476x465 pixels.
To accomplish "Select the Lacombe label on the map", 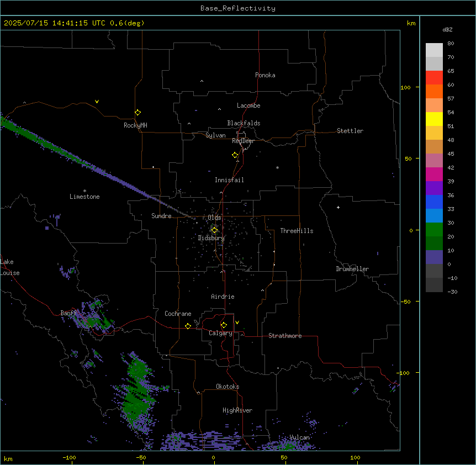I will tap(248, 105).
